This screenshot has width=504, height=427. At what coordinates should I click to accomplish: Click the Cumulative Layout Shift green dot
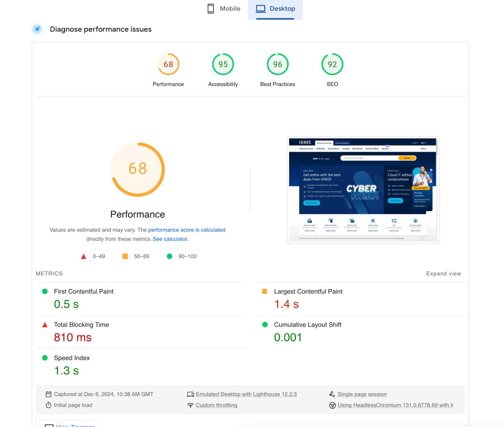coord(265,325)
